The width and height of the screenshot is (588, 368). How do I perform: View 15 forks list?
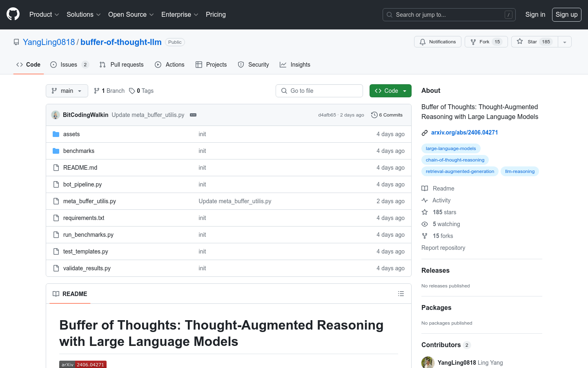(x=437, y=236)
